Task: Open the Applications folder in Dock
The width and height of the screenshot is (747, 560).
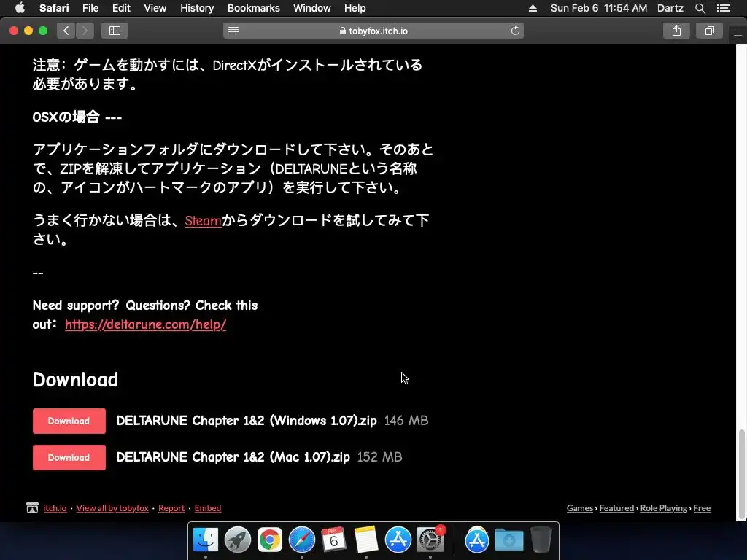Action: click(x=477, y=540)
